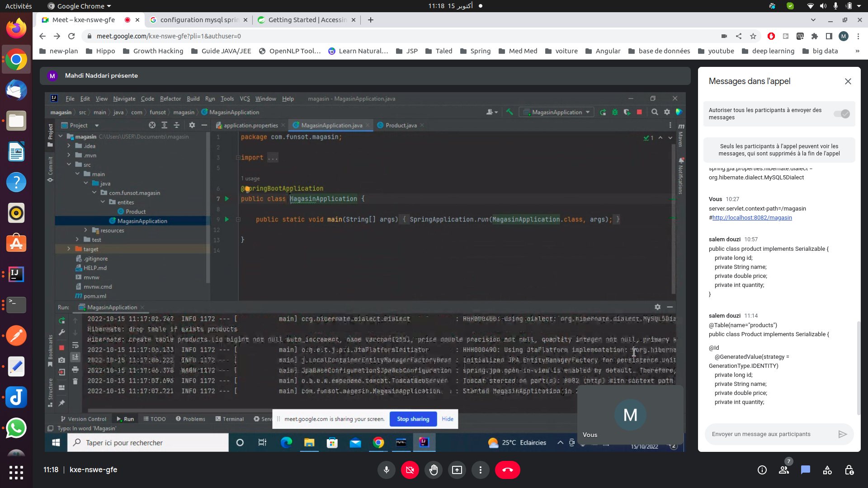Leave the call with red hang-up button

(508, 470)
